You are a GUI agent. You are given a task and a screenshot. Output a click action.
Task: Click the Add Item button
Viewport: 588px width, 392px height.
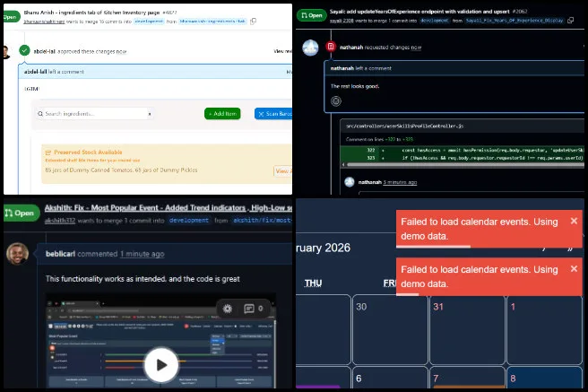pos(222,114)
